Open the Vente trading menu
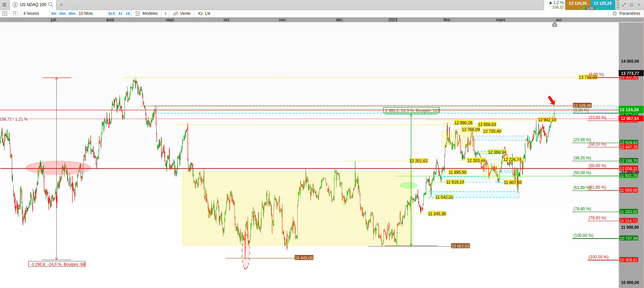The width and height of the screenshot is (644, 288). pos(185,13)
